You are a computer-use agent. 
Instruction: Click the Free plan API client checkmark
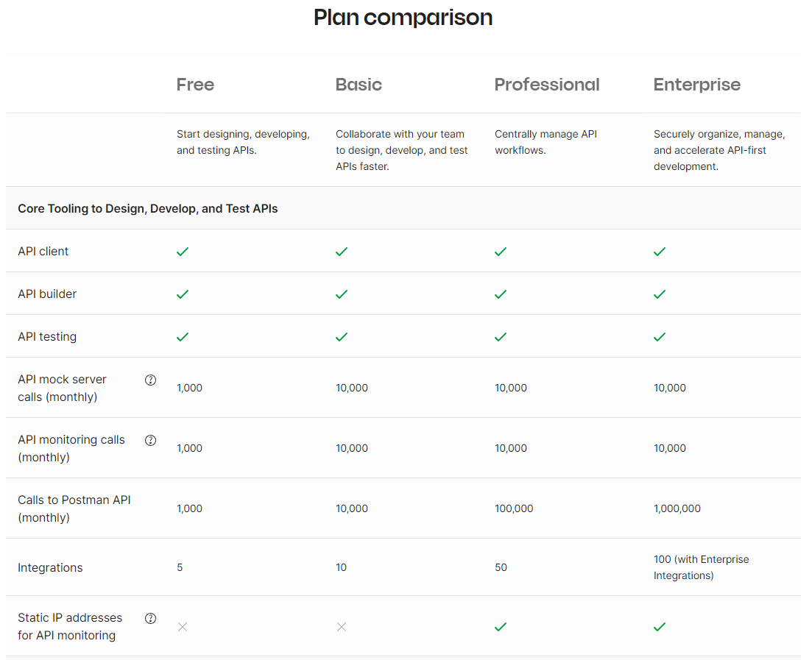pos(183,252)
